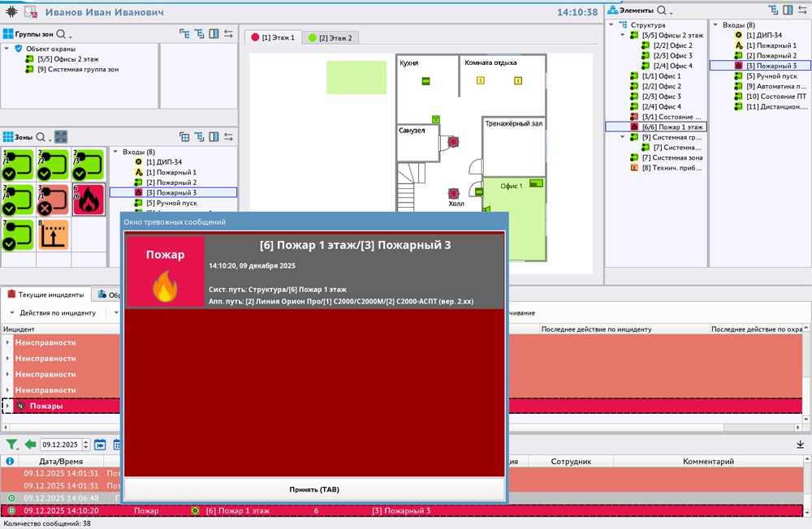The width and height of the screenshot is (812, 529).
Task: Click the event log filter funnel icon
Action: (11, 445)
